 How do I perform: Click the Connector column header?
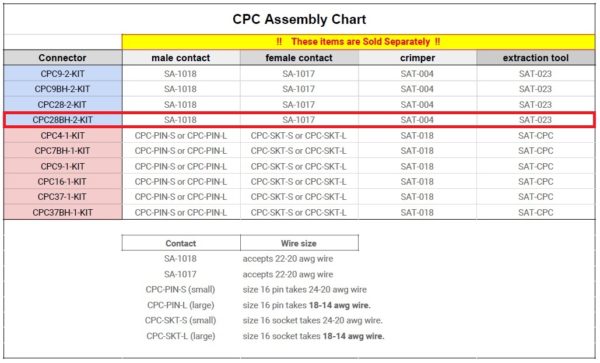tap(62, 58)
